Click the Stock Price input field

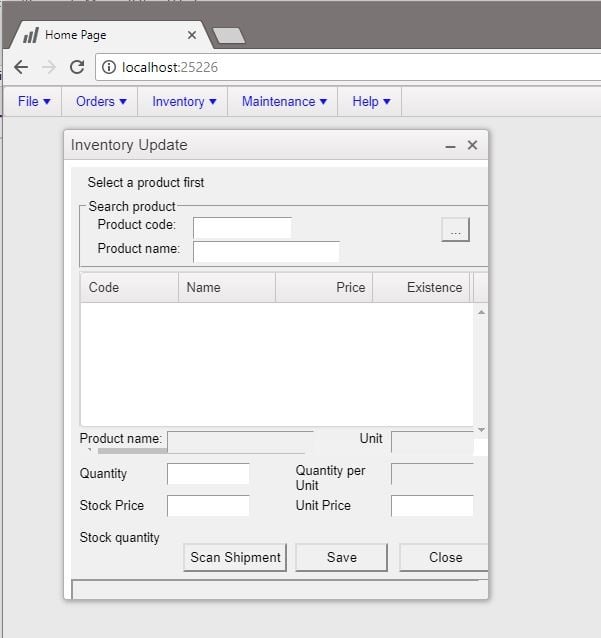[208, 506]
